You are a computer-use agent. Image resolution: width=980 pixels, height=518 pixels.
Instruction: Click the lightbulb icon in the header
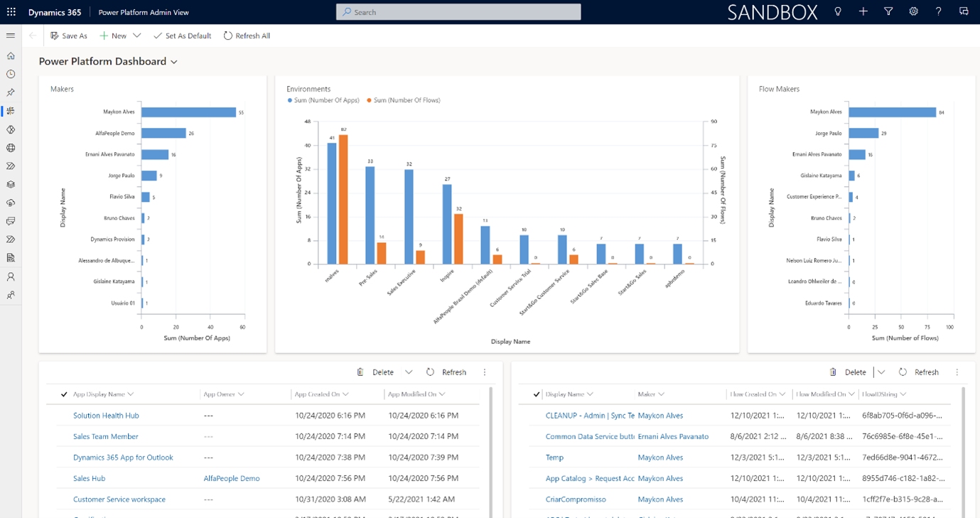837,11
